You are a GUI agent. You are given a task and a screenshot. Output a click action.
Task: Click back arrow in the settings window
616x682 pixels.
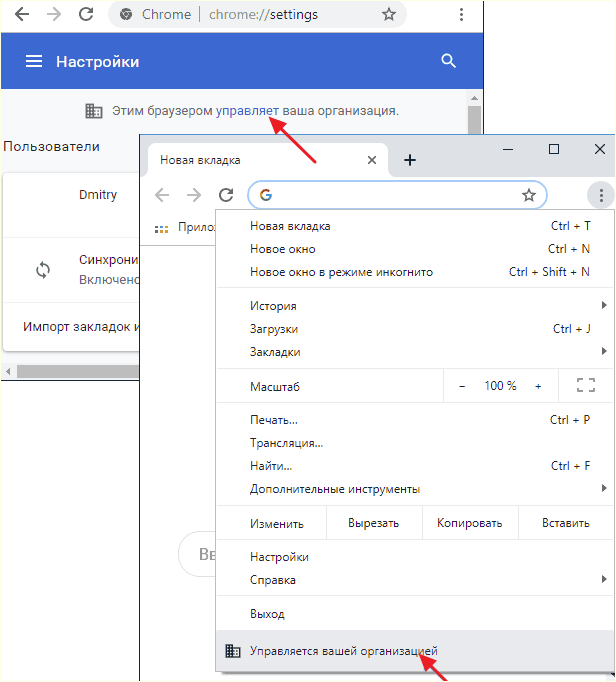pyautogui.click(x=22, y=14)
